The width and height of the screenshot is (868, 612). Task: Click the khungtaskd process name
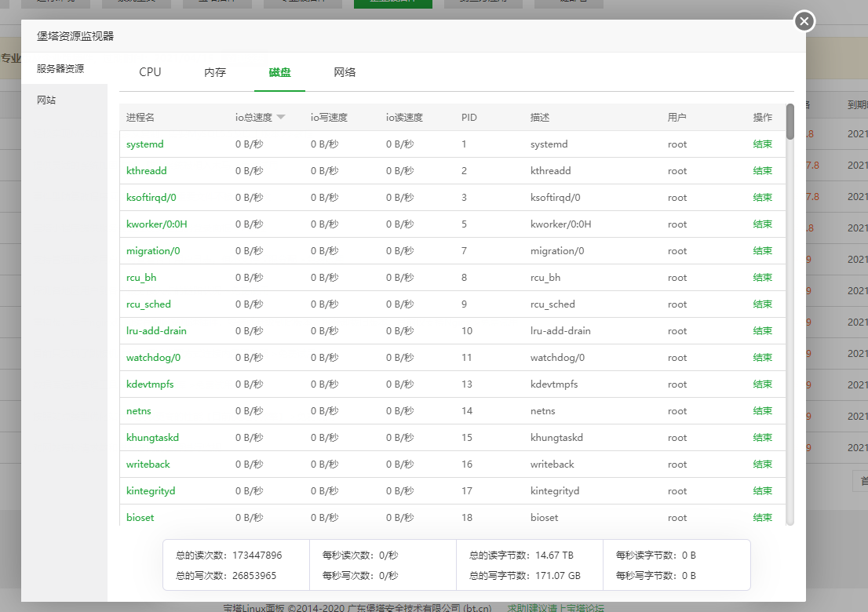pos(152,438)
